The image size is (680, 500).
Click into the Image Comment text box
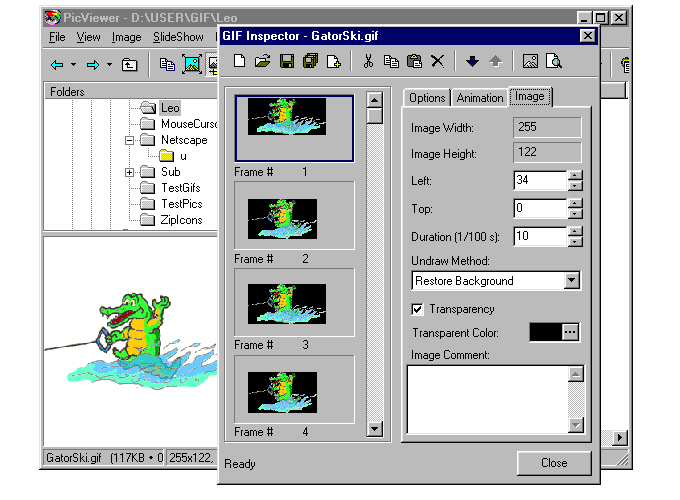click(487, 399)
